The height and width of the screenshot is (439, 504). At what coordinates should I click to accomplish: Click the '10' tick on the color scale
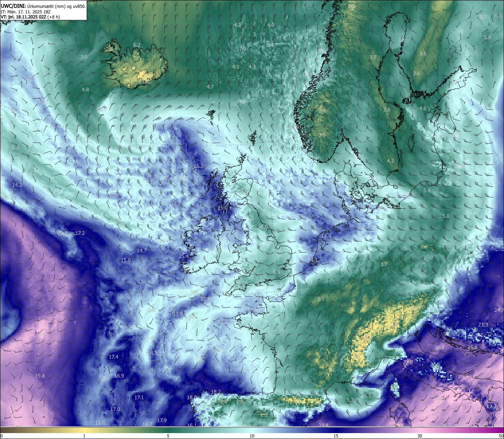pyautogui.click(x=252, y=436)
